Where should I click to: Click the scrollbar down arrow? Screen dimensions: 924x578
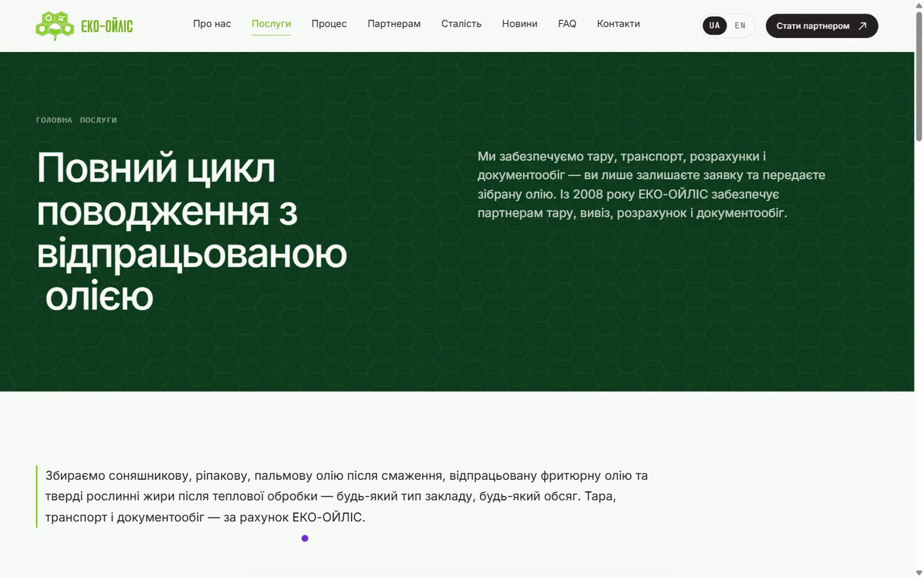click(919, 573)
